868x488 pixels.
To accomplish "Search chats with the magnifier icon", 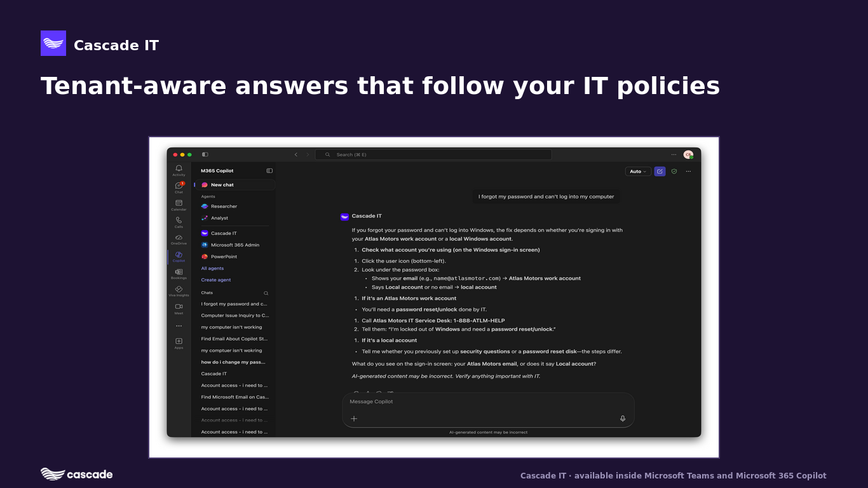I will point(266,293).
